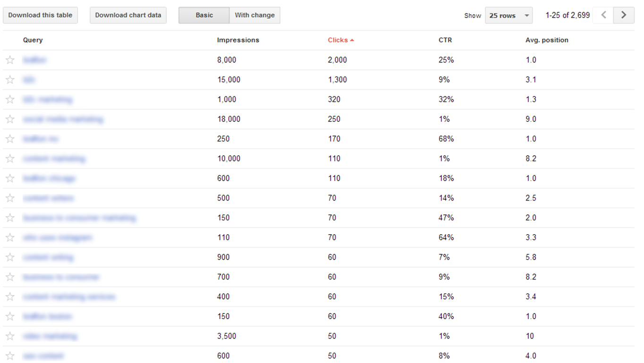Viewport: 644px width, 363px height.
Task: Star the row with 3,500 impressions
Action: click(10, 336)
